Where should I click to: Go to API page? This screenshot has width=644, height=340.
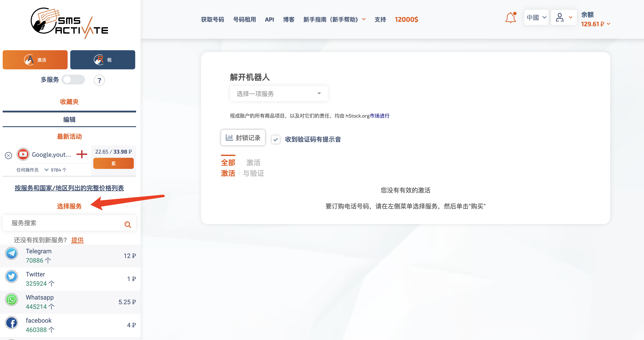click(269, 20)
